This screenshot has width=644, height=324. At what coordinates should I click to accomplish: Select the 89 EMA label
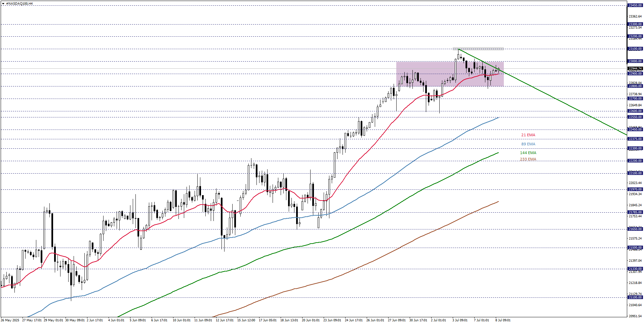click(x=528, y=144)
